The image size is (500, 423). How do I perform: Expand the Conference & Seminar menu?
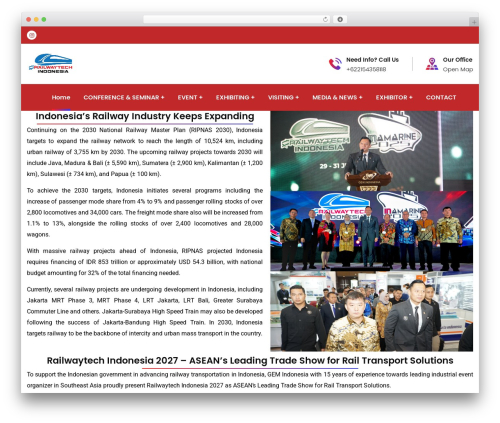click(124, 97)
